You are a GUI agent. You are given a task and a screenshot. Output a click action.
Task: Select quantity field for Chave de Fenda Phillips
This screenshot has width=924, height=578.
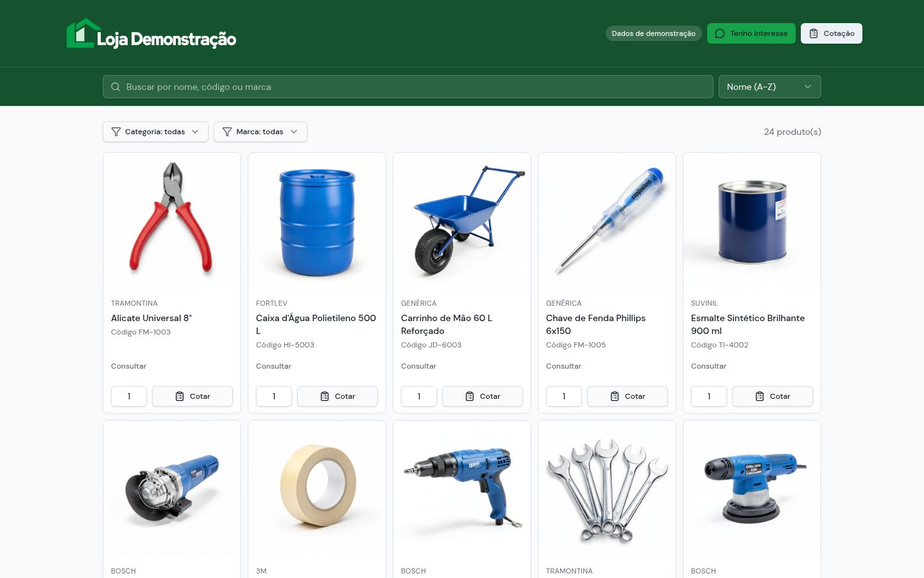point(564,396)
